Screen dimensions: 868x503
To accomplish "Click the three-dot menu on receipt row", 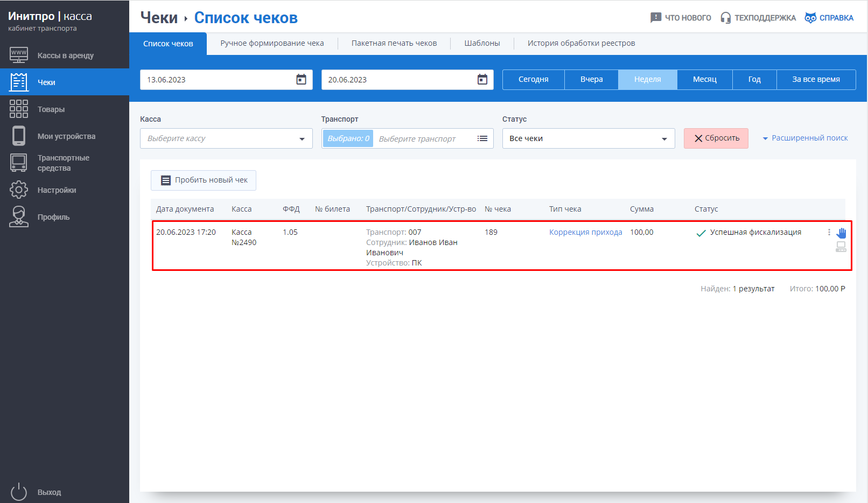I will point(829,232).
